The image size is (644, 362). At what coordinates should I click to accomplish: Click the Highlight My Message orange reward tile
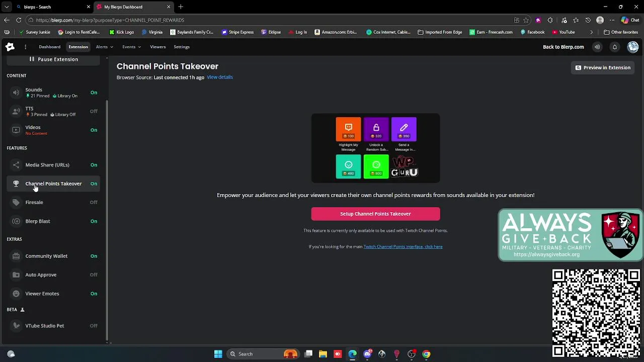(348, 130)
